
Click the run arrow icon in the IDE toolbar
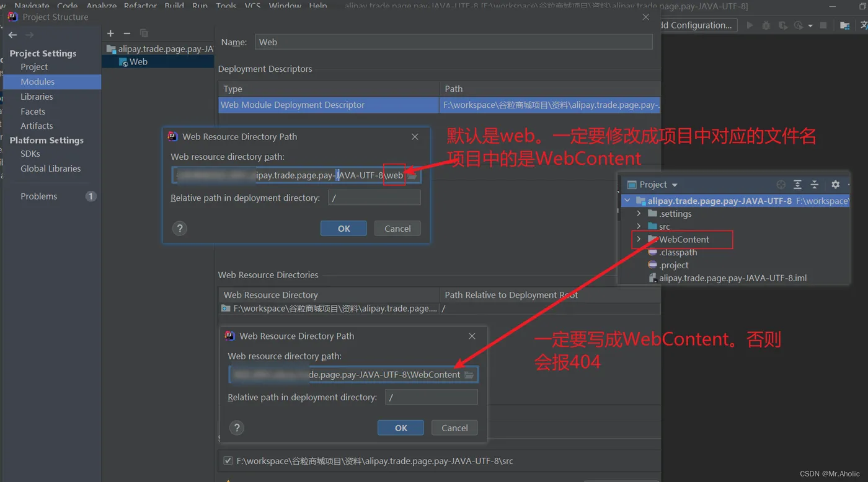750,25
